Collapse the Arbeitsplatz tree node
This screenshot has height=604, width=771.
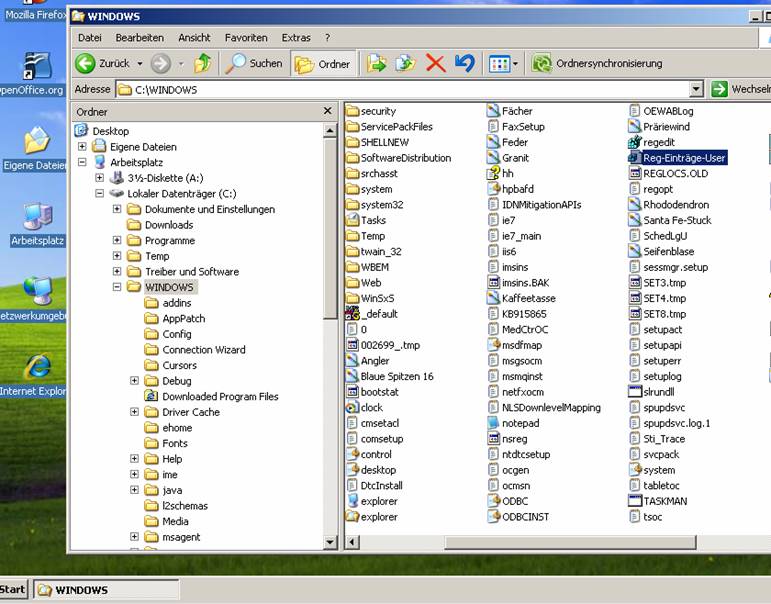(82, 162)
